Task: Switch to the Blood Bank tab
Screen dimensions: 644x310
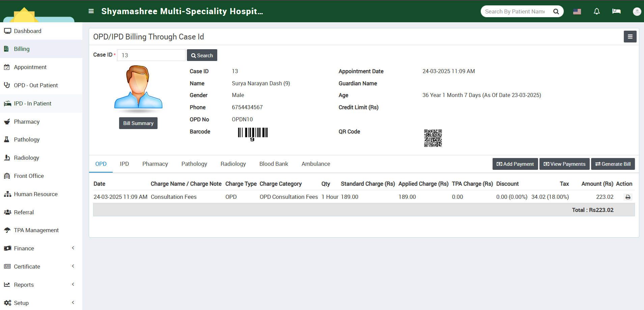Action: click(x=274, y=164)
